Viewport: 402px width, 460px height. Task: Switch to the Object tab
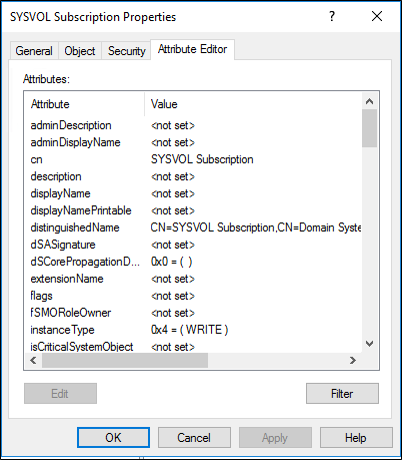pyautogui.click(x=80, y=51)
